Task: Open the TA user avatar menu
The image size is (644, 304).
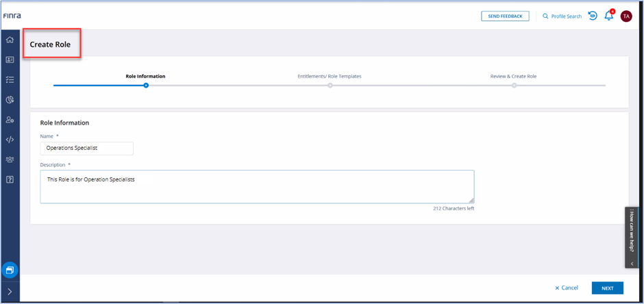Action: tap(626, 16)
